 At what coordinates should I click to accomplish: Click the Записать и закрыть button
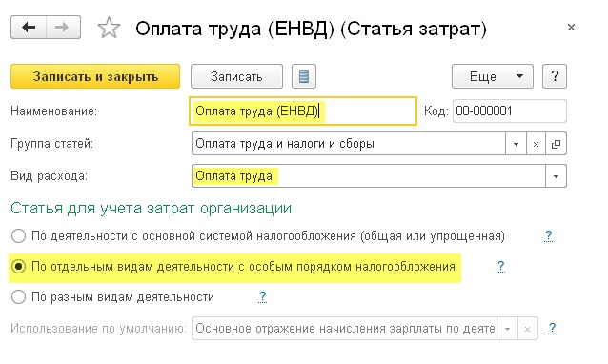pyautogui.click(x=95, y=76)
